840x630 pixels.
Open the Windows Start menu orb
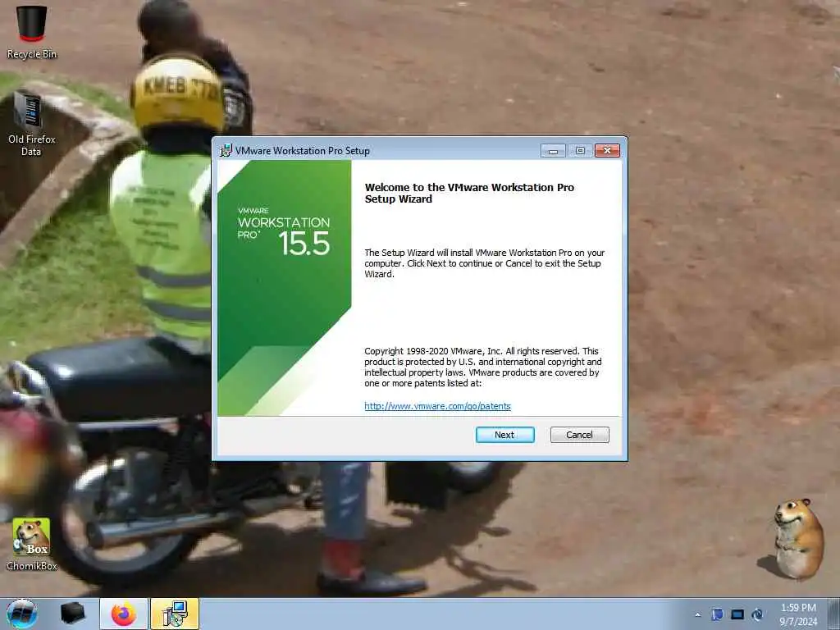point(21,614)
